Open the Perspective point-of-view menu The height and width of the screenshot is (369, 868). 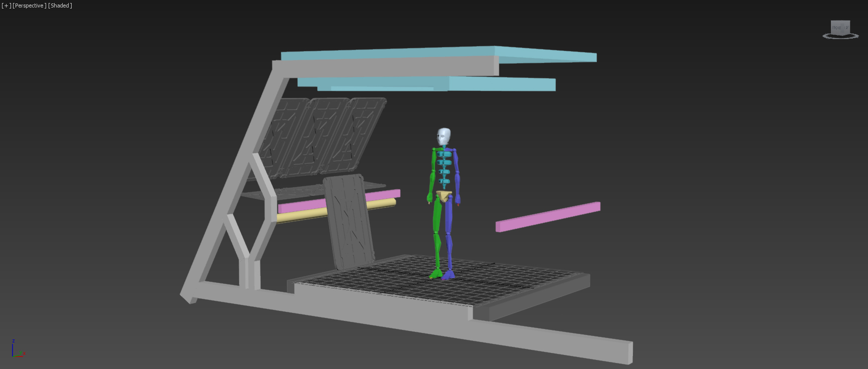(29, 6)
